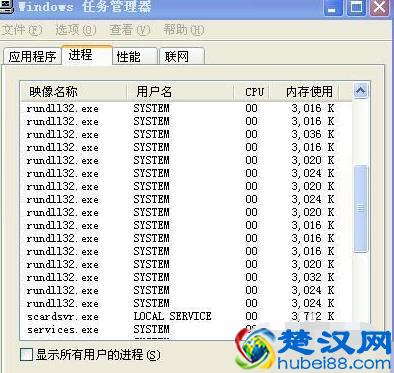The image size is (394, 373).
Task: Sort by the 用户名 column header
Action: 180,92
